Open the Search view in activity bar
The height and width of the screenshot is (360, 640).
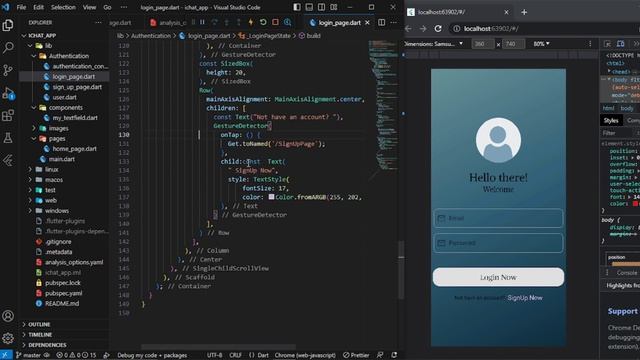click(x=8, y=48)
